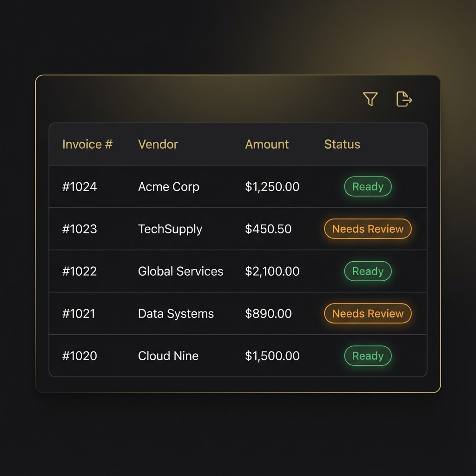The width and height of the screenshot is (476, 476).
Task: Click the Amount column header
Action: [x=267, y=144]
